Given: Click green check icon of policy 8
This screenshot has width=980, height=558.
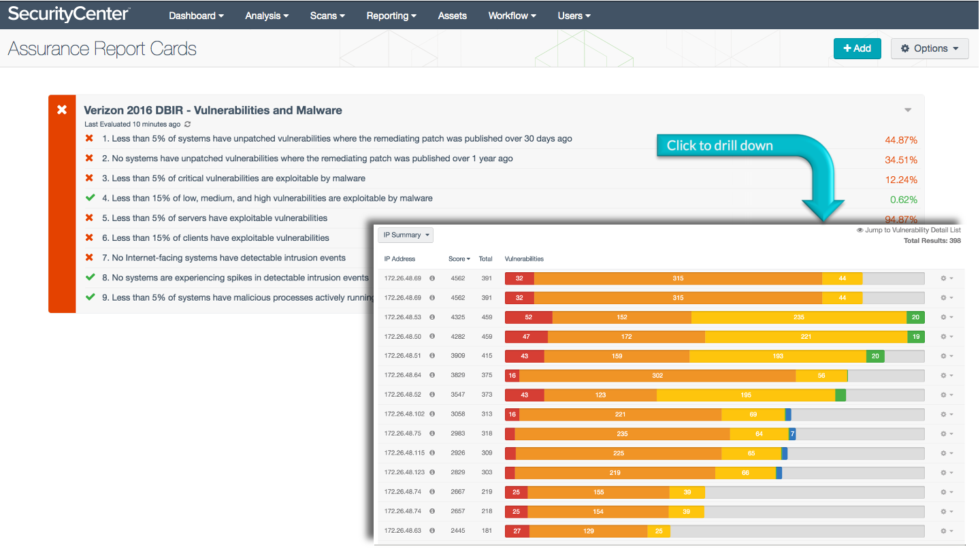Looking at the screenshot, I should (89, 278).
